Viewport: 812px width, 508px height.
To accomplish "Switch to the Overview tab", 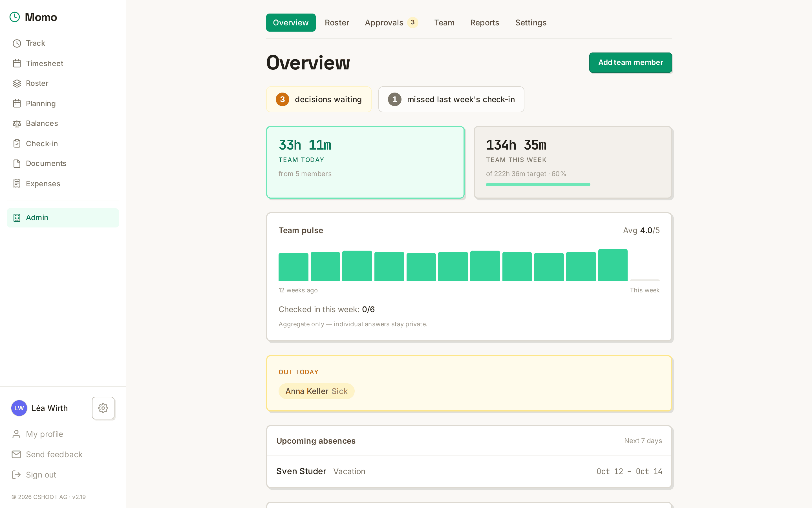I will [291, 23].
